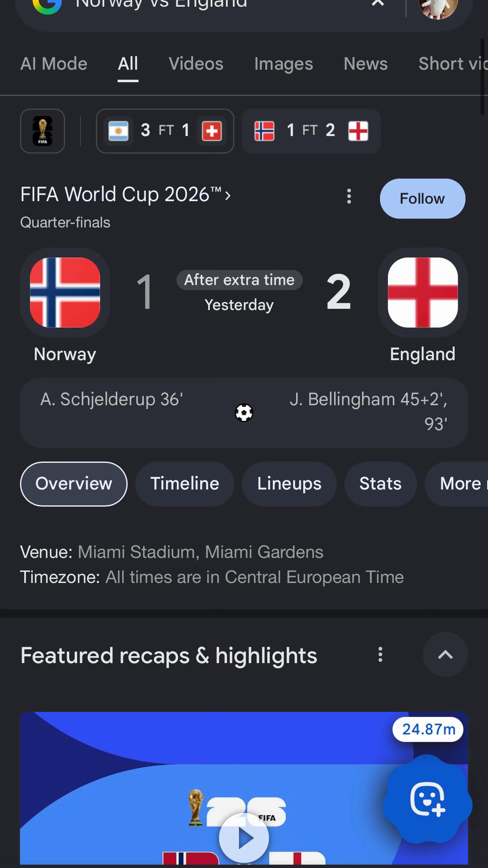The width and height of the screenshot is (488, 868).
Task: Switch to the Lineups tab
Action: [289, 484]
